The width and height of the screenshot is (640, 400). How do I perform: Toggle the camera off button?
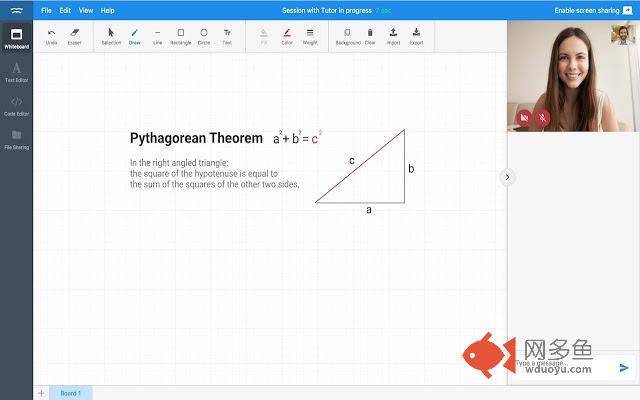click(524, 118)
